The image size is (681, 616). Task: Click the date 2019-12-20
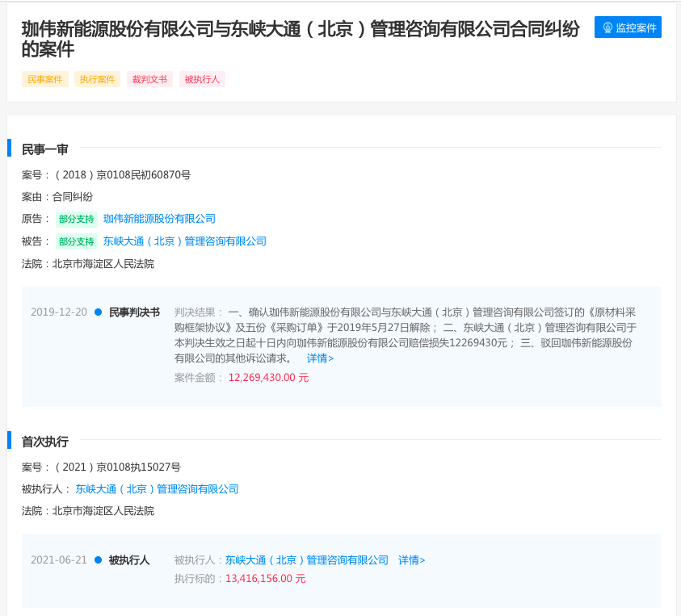(59, 312)
